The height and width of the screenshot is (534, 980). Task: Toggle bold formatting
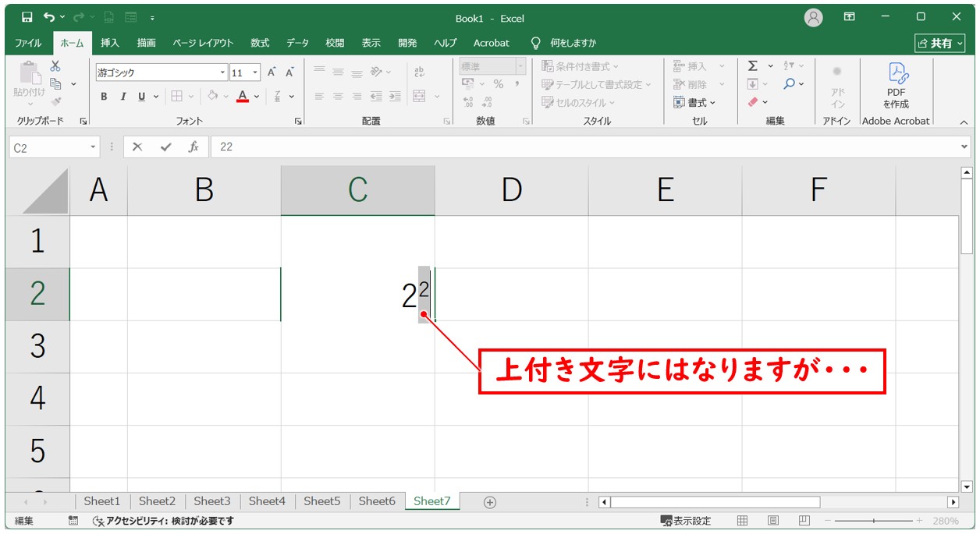pos(104,97)
